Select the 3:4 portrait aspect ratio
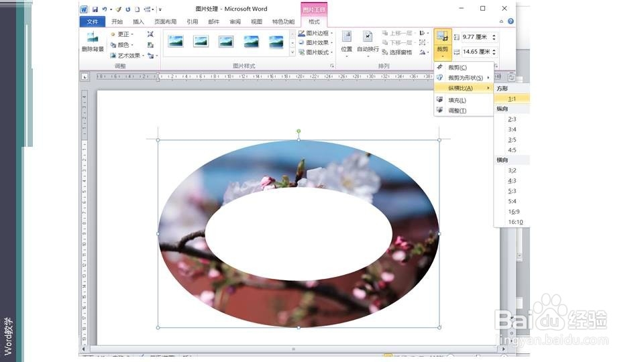The image size is (644, 362). (512, 129)
